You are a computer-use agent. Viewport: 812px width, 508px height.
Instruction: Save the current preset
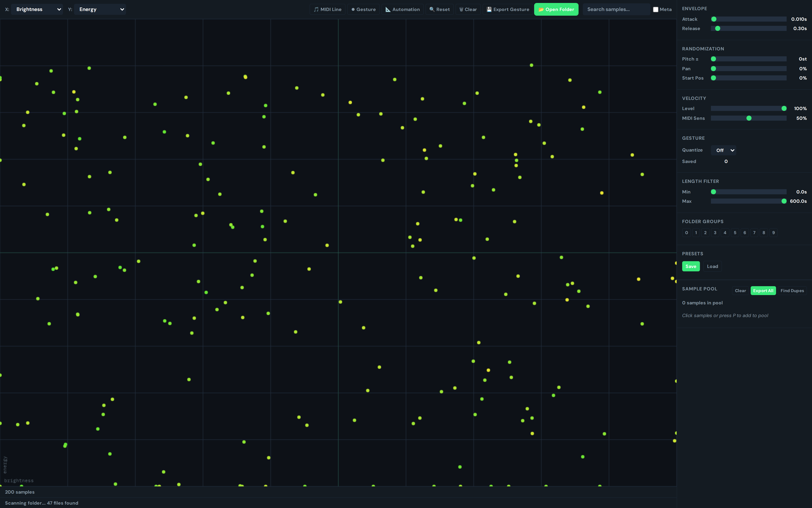pos(691,266)
